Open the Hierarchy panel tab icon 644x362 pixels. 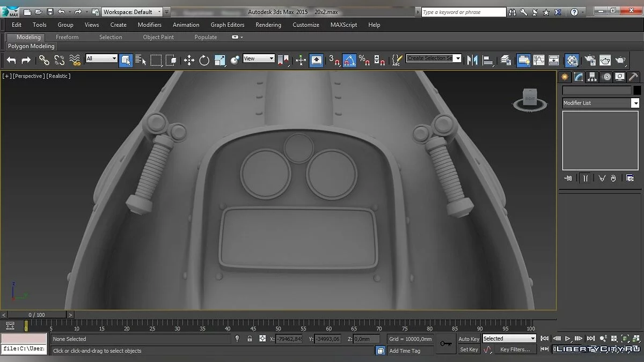(592, 77)
